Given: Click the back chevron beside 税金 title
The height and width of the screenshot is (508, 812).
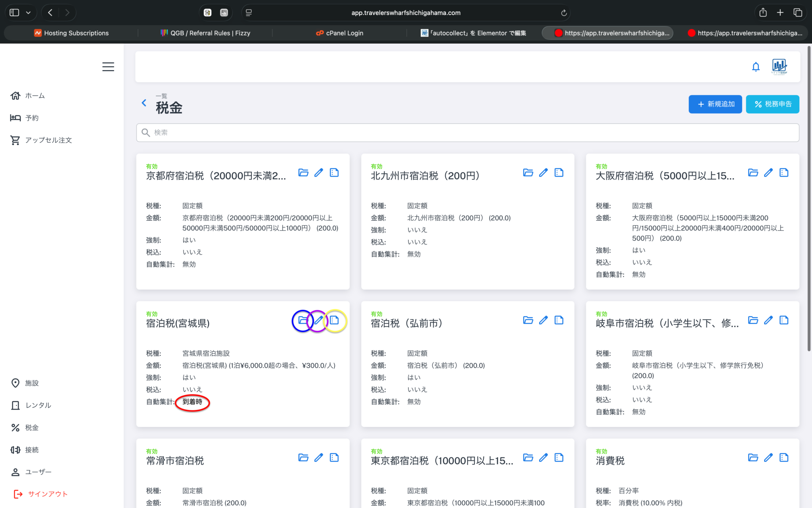Looking at the screenshot, I should point(144,103).
